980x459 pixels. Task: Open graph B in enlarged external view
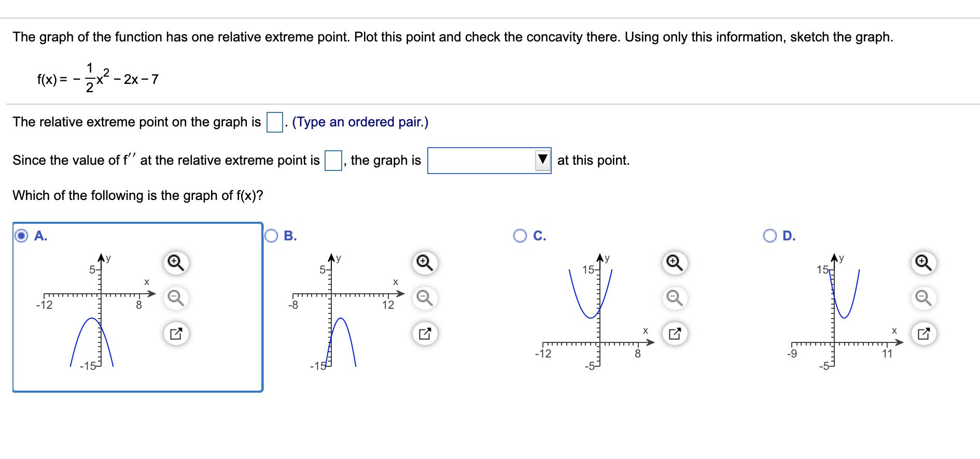(425, 333)
